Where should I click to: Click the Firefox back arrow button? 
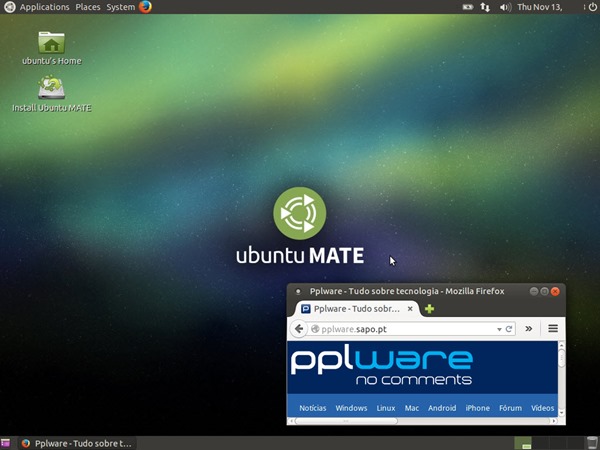[x=299, y=329]
